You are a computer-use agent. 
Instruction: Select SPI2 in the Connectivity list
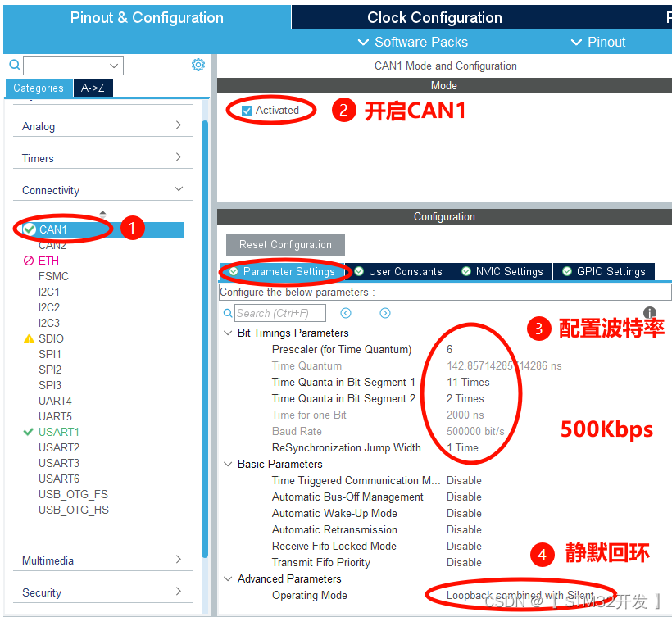coord(50,370)
